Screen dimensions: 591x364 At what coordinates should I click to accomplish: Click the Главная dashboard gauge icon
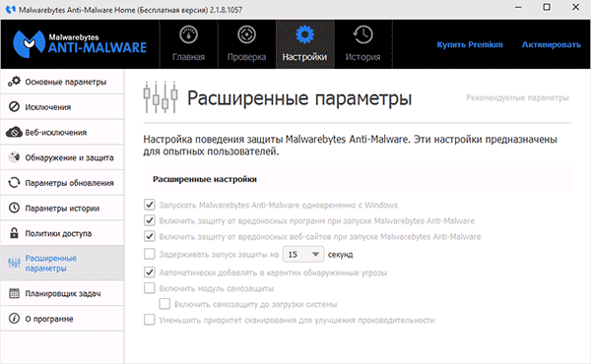(x=188, y=34)
